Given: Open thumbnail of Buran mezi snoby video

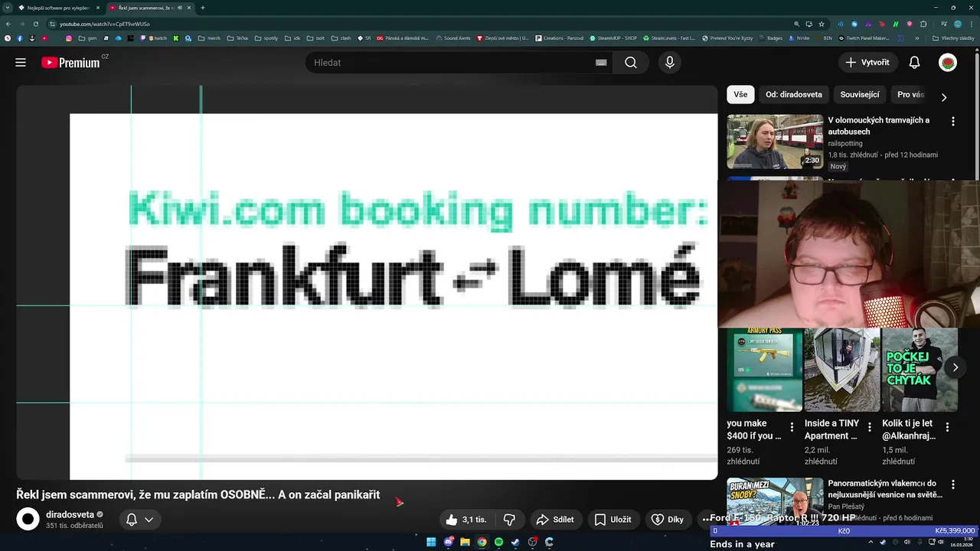Looking at the screenshot, I should pos(775,501).
